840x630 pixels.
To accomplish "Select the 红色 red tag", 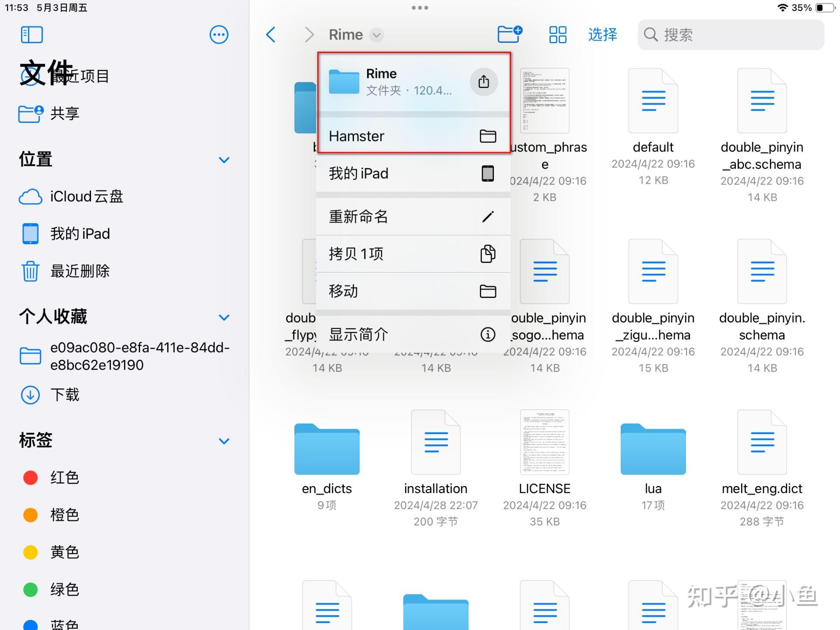I will click(64, 477).
